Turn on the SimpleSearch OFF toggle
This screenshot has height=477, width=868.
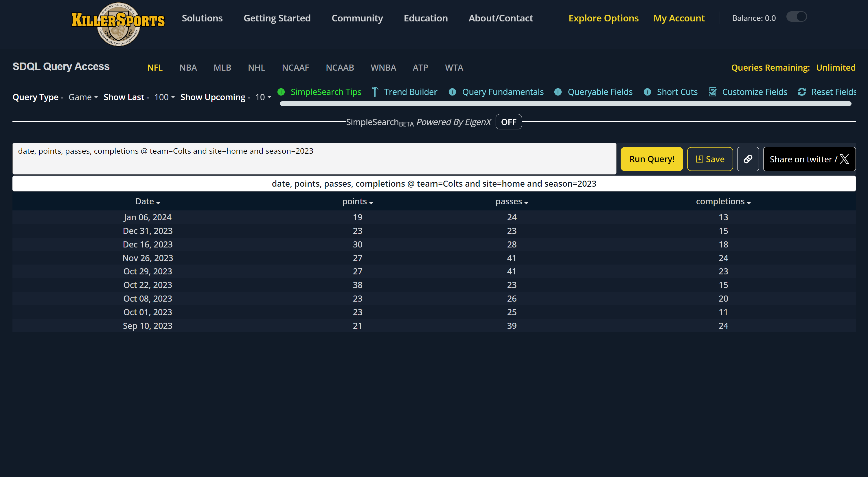(x=508, y=122)
